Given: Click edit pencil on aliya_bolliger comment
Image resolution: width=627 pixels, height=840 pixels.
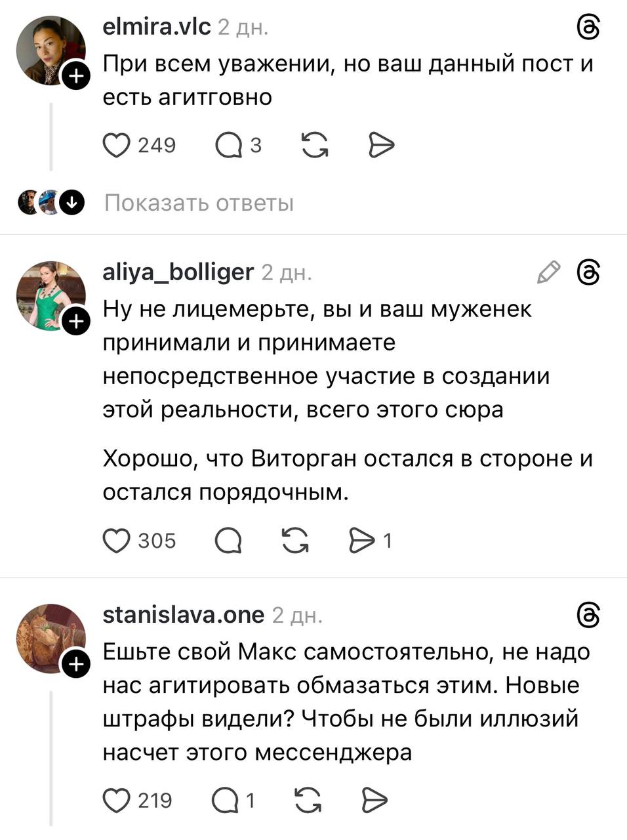Looking at the screenshot, I should 548,272.
